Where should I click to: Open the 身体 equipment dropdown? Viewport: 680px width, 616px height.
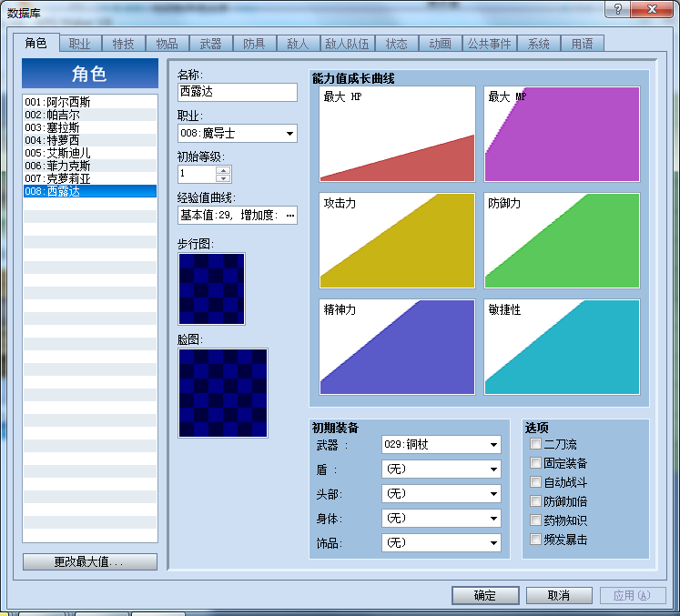(x=441, y=518)
